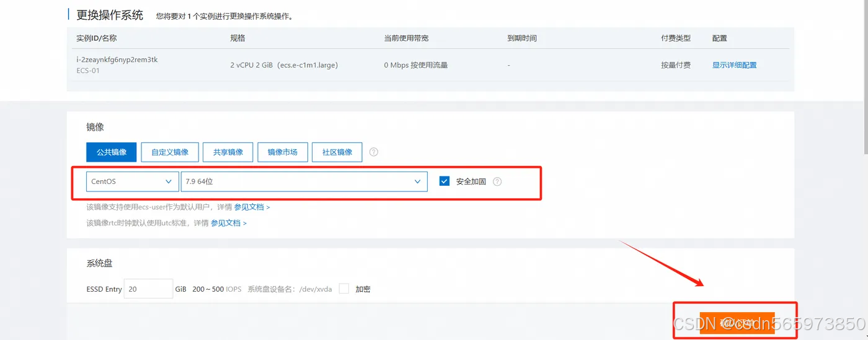The width and height of the screenshot is (868, 340).
Task: Click the 付费类型 column header
Action: [676, 38]
